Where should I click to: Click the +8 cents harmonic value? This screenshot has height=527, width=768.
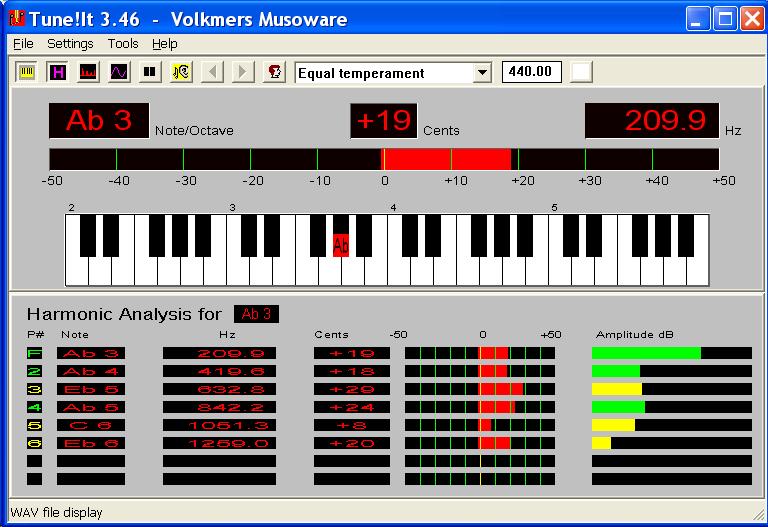point(352,425)
